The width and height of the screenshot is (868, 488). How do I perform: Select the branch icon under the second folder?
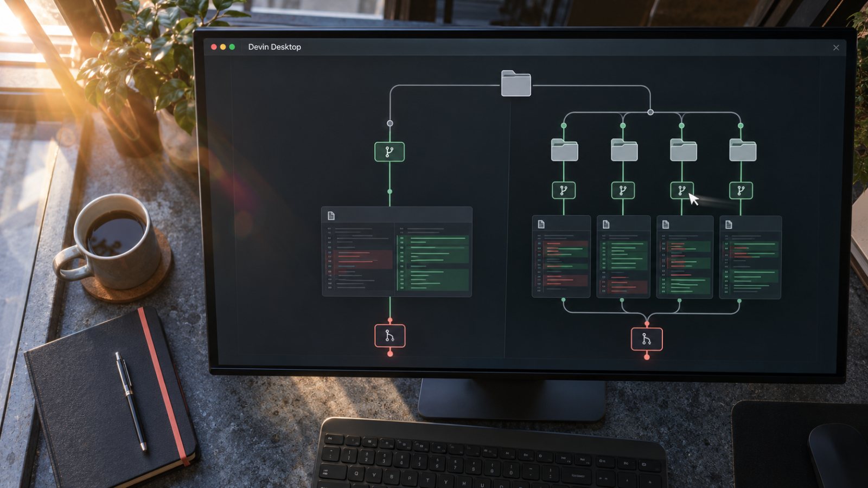point(623,190)
